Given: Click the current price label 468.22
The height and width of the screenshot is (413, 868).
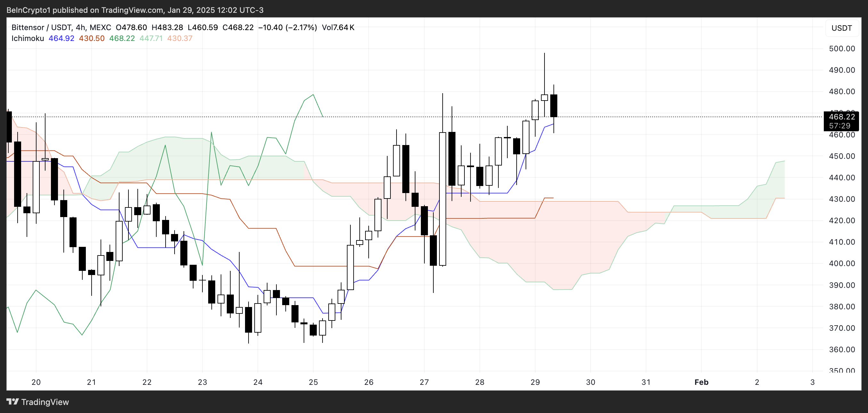Looking at the screenshot, I should [841, 117].
